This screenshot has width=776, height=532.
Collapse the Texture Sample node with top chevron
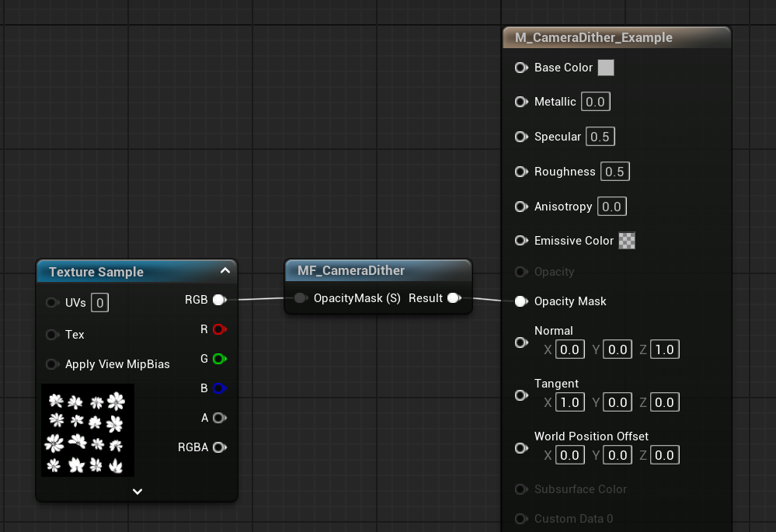225,271
